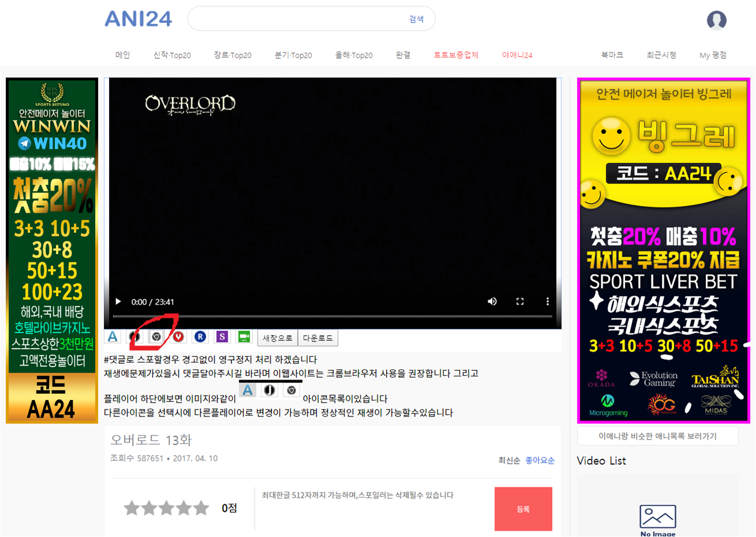The image size is (756, 537).
Task: Sort comments by 최신순
Action: tap(509, 460)
